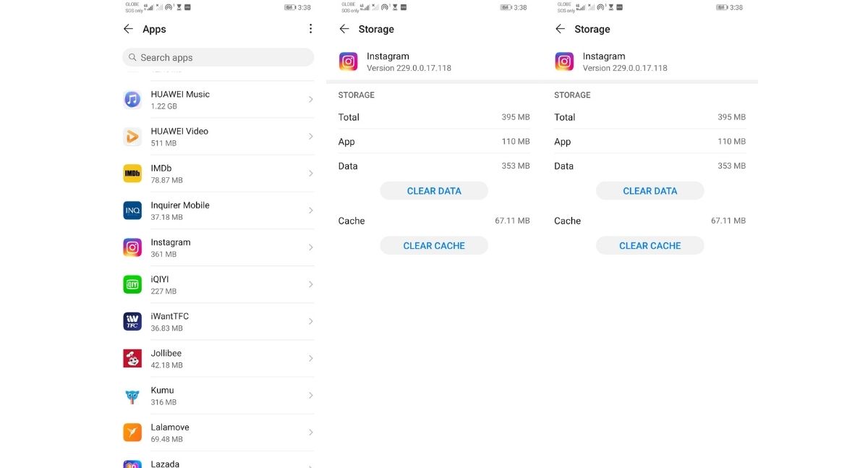This screenshot has height=468, width=868.
Task: Open the HUAWEI Music app icon
Action: (132, 100)
